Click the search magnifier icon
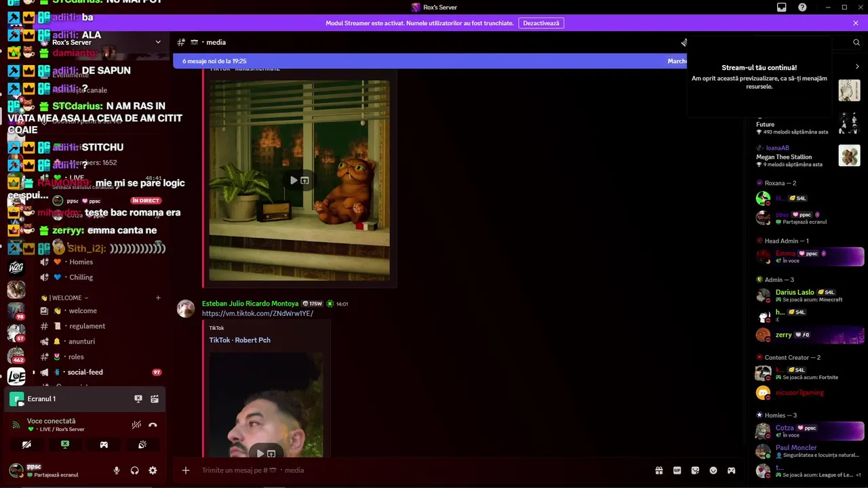This screenshot has height=488, width=868. (856, 42)
